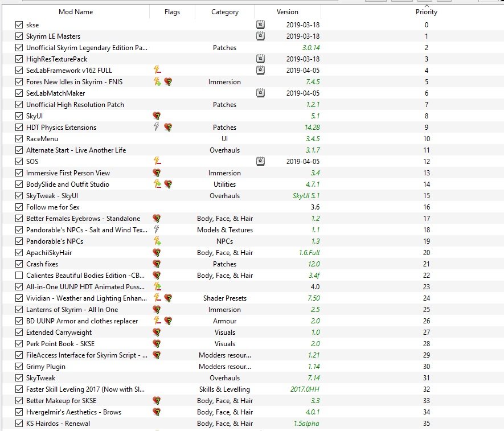Select the Faster Skill Leveling 2017 mod
This screenshot has height=431, width=504.
pos(85,389)
